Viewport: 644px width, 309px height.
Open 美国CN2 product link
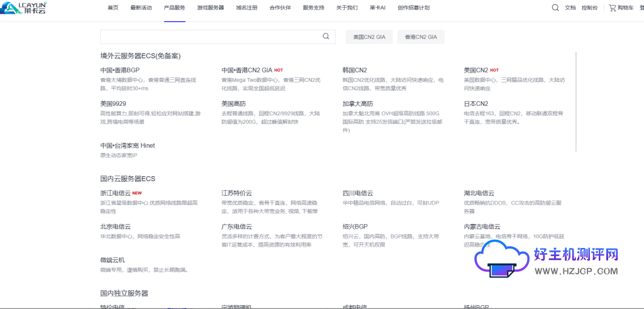click(x=476, y=70)
